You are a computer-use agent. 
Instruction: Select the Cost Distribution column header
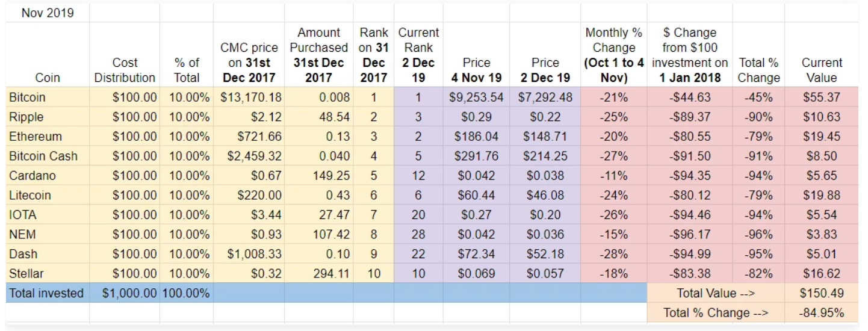[125, 70]
